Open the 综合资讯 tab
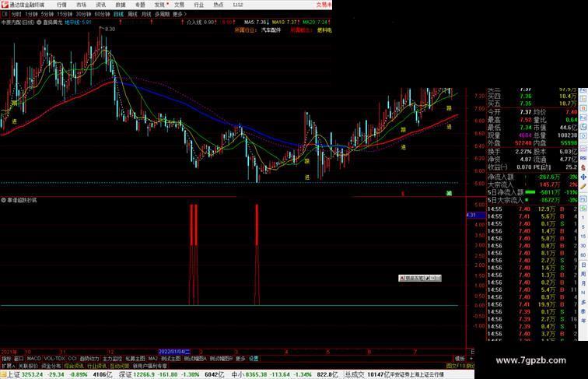 pos(74,366)
